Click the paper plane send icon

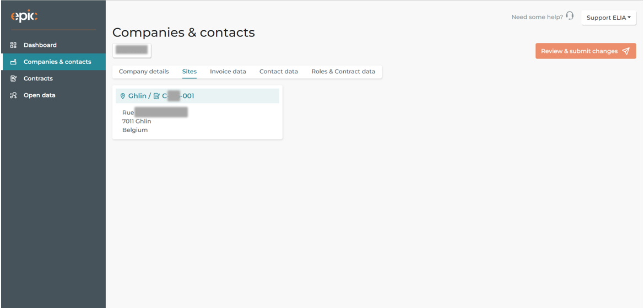tap(625, 51)
